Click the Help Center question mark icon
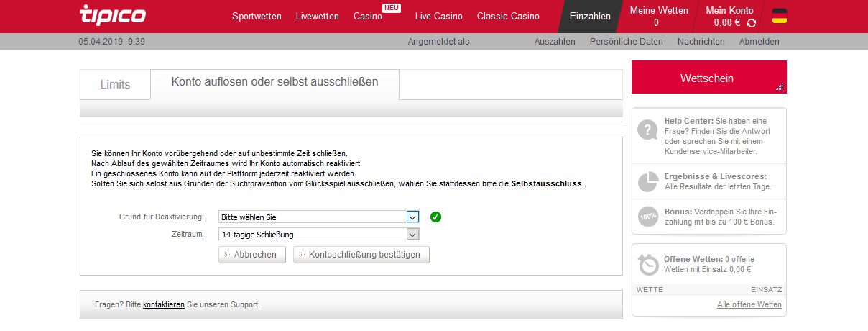Image resolution: width=868 pixels, height=331 pixels. 648,130
